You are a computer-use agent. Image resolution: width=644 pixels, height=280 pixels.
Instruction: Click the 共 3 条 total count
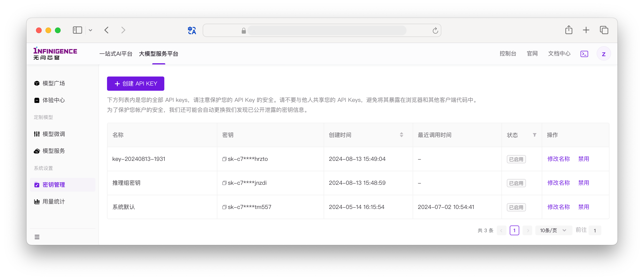485,230
